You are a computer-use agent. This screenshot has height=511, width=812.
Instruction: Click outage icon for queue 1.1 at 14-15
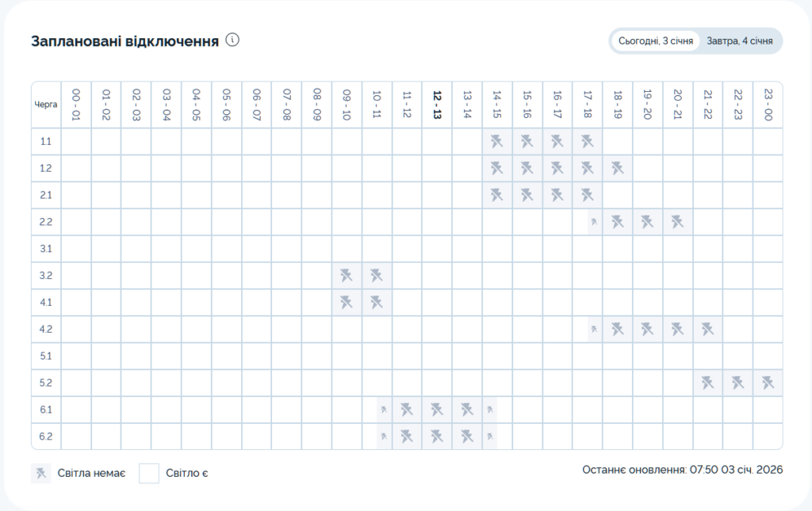[497, 142]
